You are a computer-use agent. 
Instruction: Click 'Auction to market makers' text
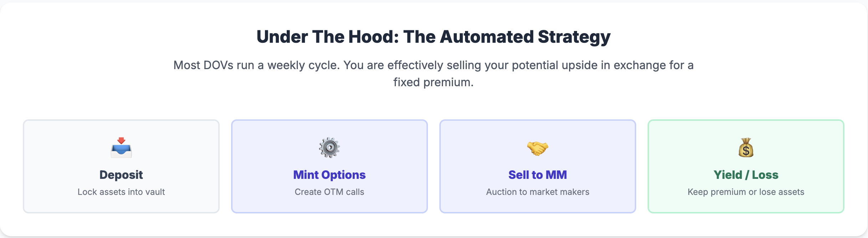(x=537, y=192)
